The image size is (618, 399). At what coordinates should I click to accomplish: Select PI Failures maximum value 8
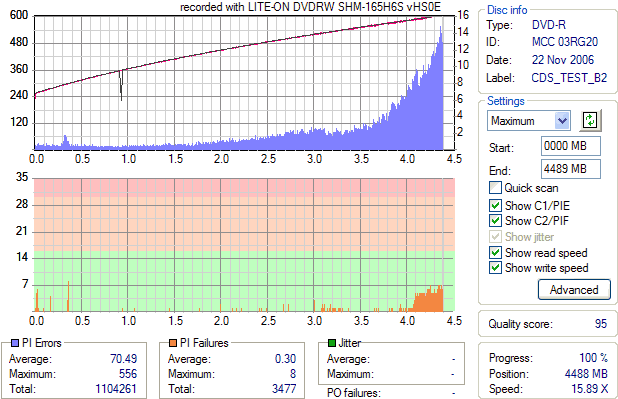[293, 373]
